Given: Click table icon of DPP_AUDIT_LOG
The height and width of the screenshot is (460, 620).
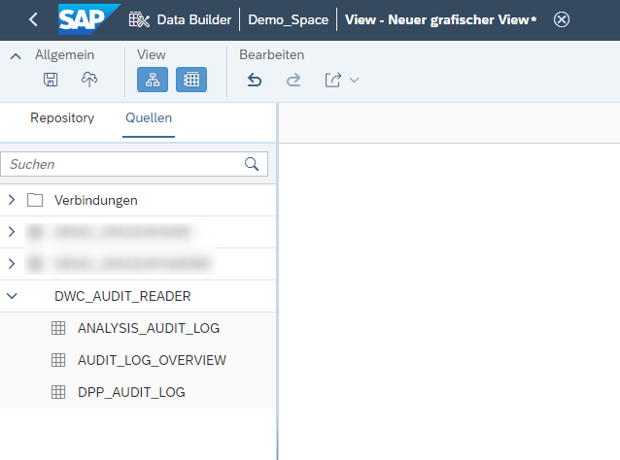Looking at the screenshot, I should point(58,392).
